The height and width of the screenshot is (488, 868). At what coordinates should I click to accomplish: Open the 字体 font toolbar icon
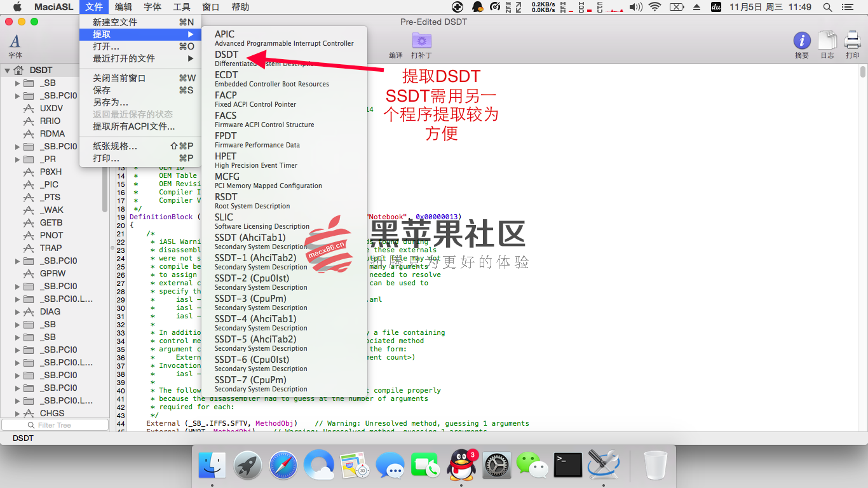[x=15, y=41]
